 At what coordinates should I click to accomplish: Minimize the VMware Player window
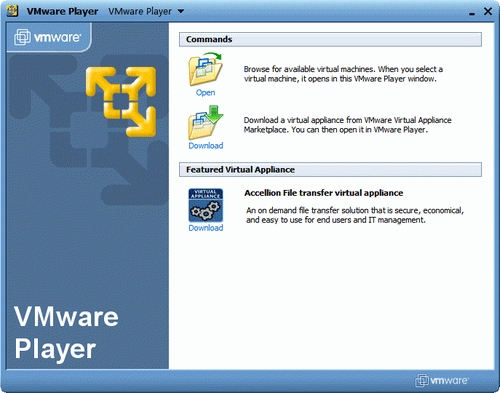pyautogui.click(x=472, y=13)
